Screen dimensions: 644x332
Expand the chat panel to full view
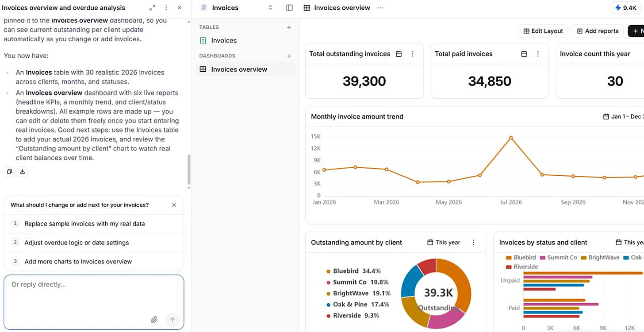coord(153,8)
